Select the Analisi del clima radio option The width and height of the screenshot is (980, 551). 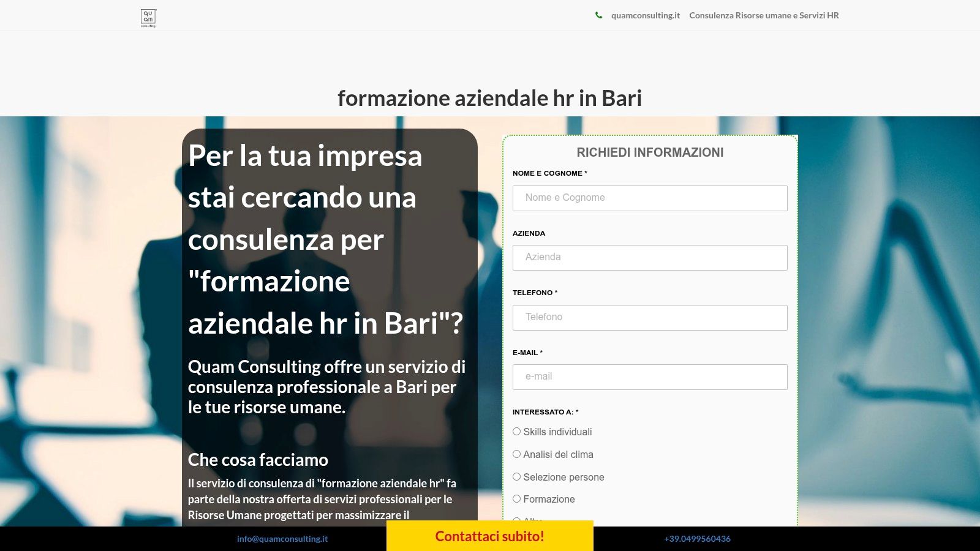(x=517, y=454)
